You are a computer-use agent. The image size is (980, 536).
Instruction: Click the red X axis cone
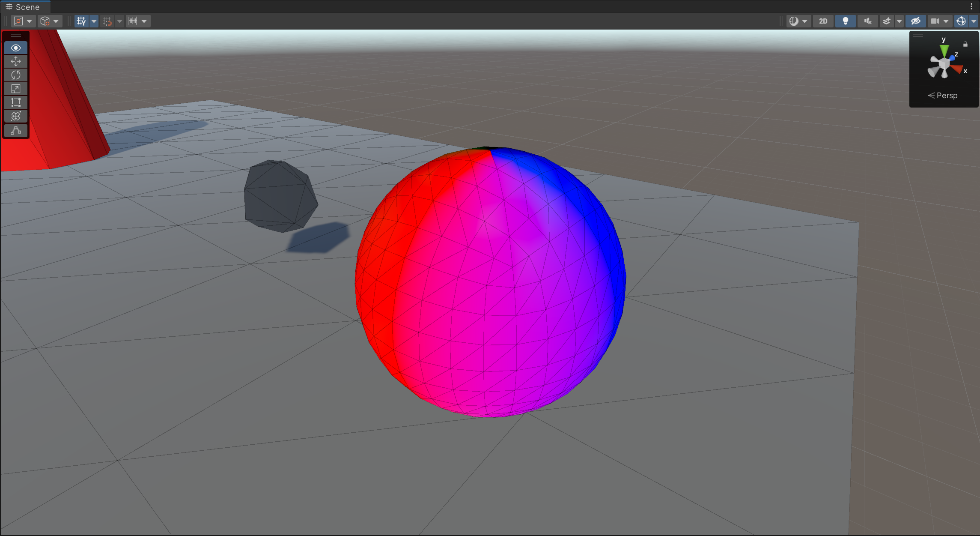tap(957, 69)
